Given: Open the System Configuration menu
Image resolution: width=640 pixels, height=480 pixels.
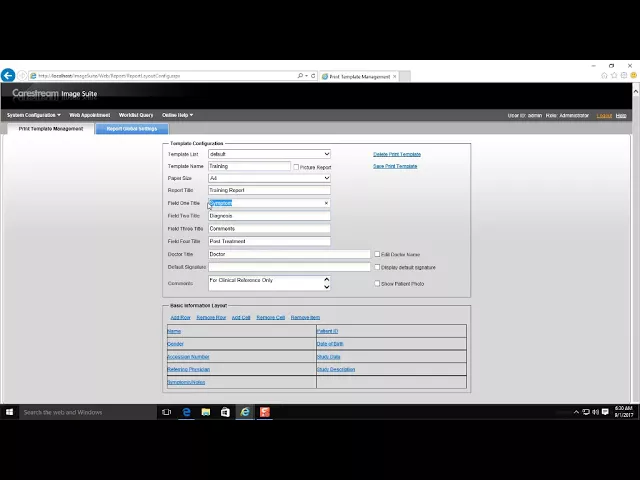Looking at the screenshot, I should (x=33, y=115).
